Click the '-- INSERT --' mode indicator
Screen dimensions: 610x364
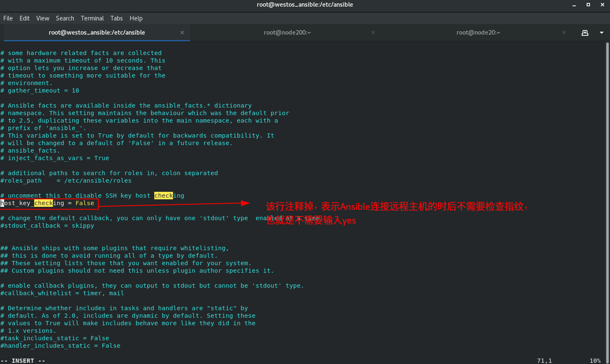pos(23,361)
